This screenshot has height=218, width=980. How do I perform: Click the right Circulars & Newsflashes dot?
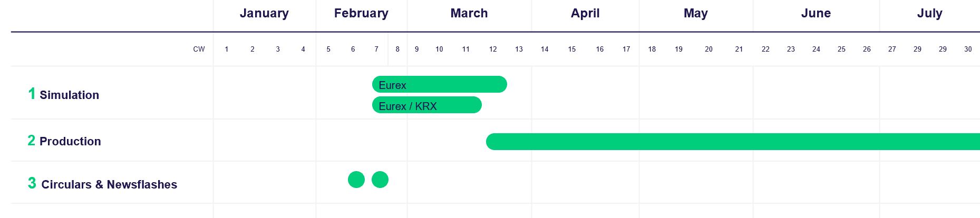coord(380,180)
